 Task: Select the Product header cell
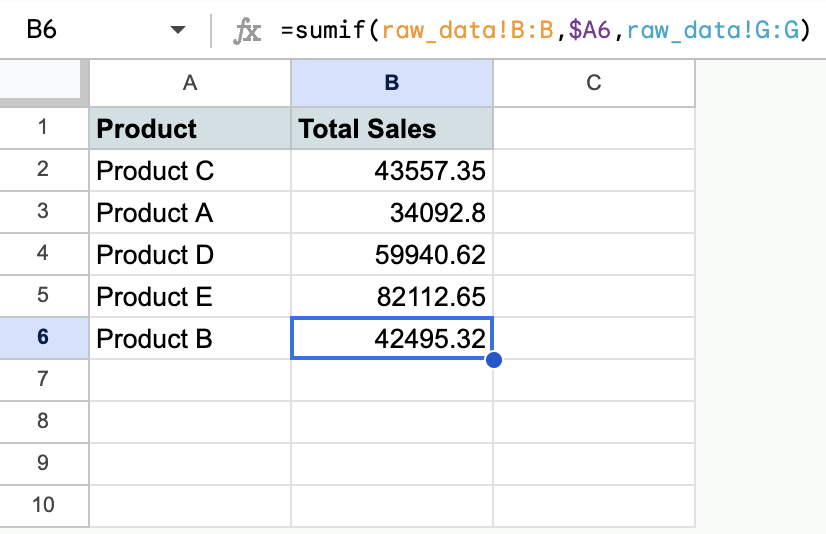coord(190,129)
